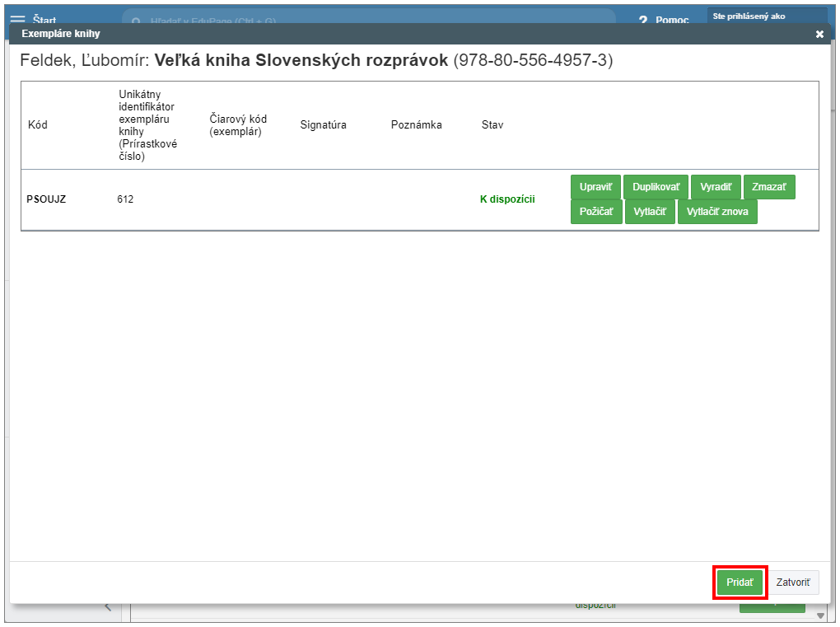Select the PSOUJZ code in the row
840x627 pixels.
46,199
